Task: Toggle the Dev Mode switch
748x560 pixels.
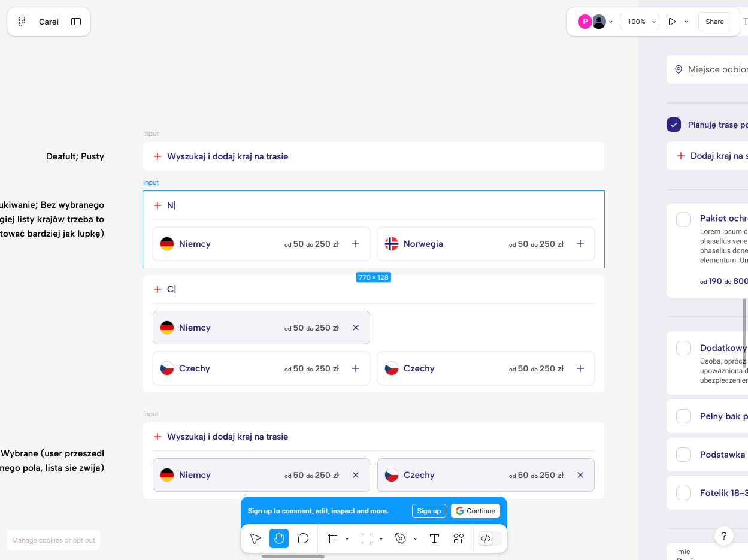Action: point(490,538)
